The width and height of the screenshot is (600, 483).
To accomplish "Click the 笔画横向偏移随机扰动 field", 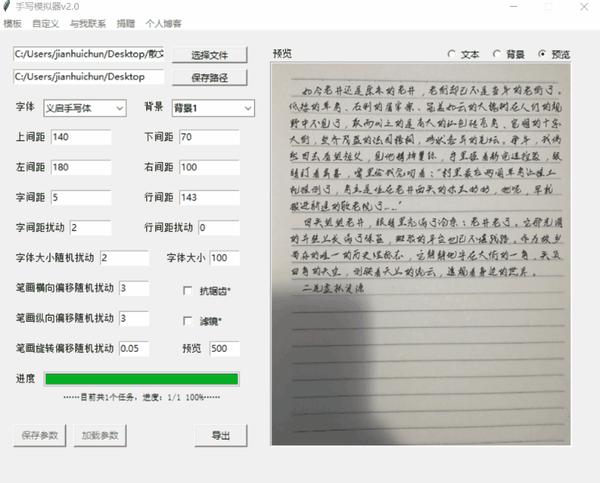I will pyautogui.click(x=134, y=288).
